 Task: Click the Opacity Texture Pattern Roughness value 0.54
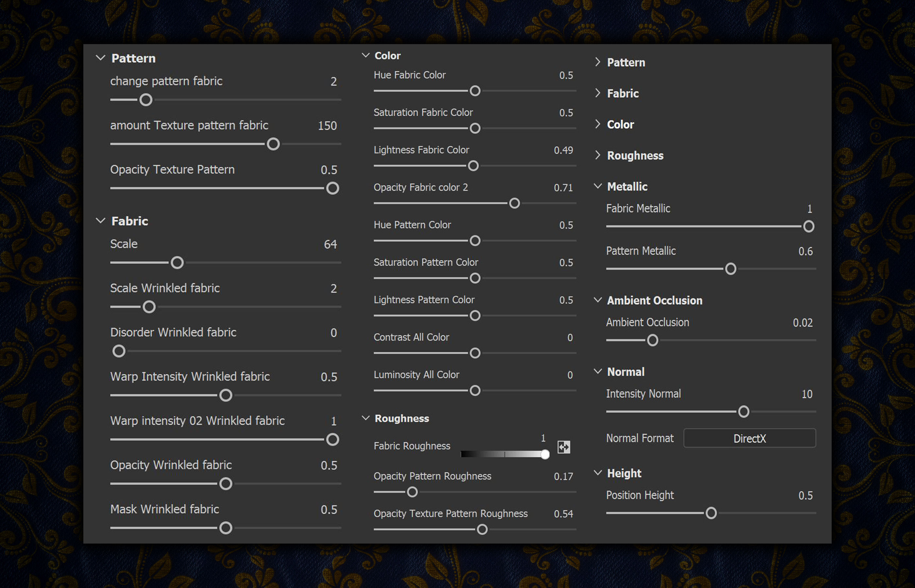(563, 514)
